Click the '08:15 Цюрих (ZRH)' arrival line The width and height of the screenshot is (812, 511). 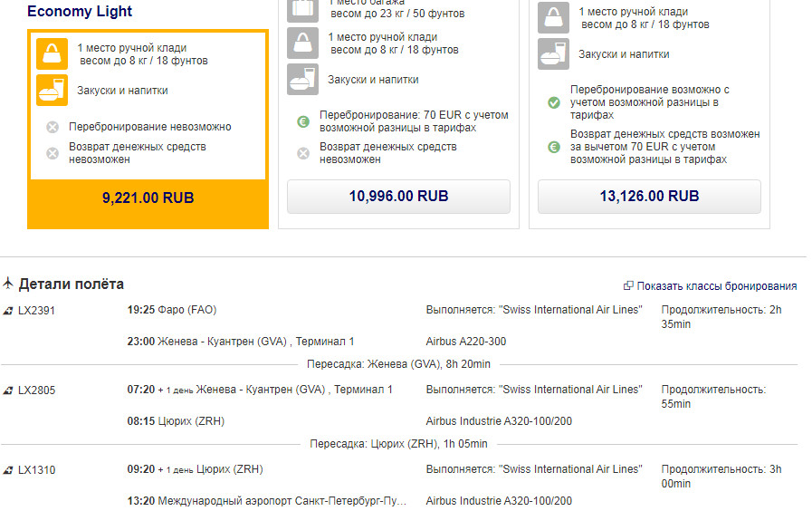coord(177,421)
